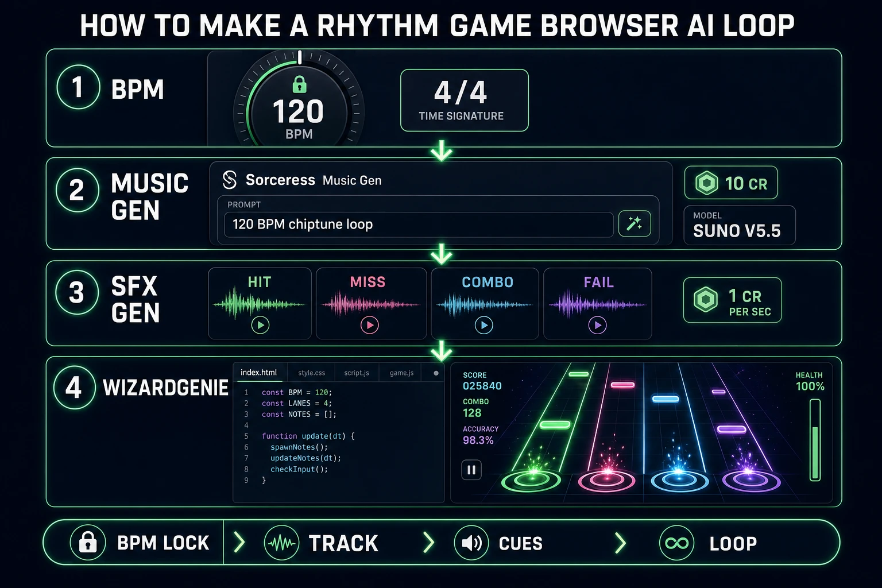Click the lock icon beside BPM LOCK
The image size is (882, 588).
click(87, 543)
